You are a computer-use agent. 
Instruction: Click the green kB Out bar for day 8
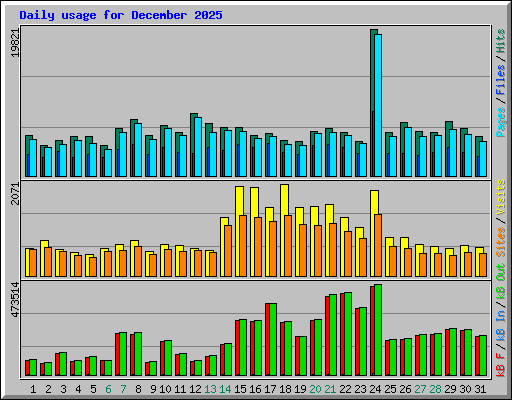[x=138, y=354]
